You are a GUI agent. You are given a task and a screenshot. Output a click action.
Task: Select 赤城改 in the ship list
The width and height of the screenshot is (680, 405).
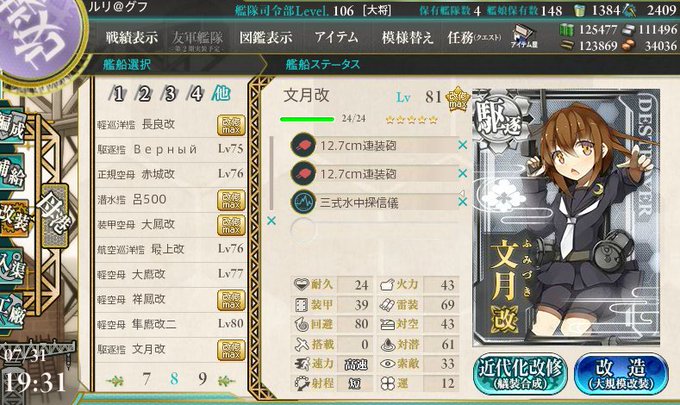coord(170,174)
